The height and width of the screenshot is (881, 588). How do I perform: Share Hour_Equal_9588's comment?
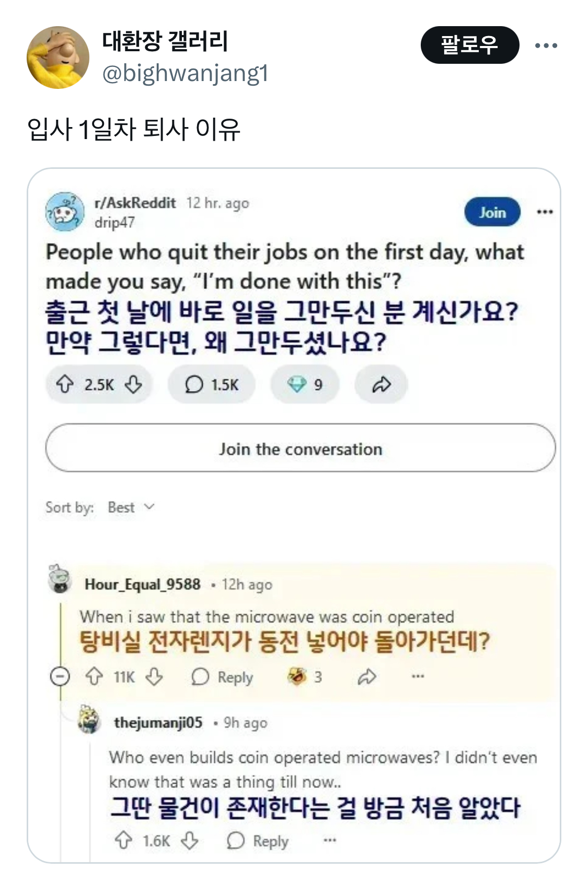click(367, 677)
